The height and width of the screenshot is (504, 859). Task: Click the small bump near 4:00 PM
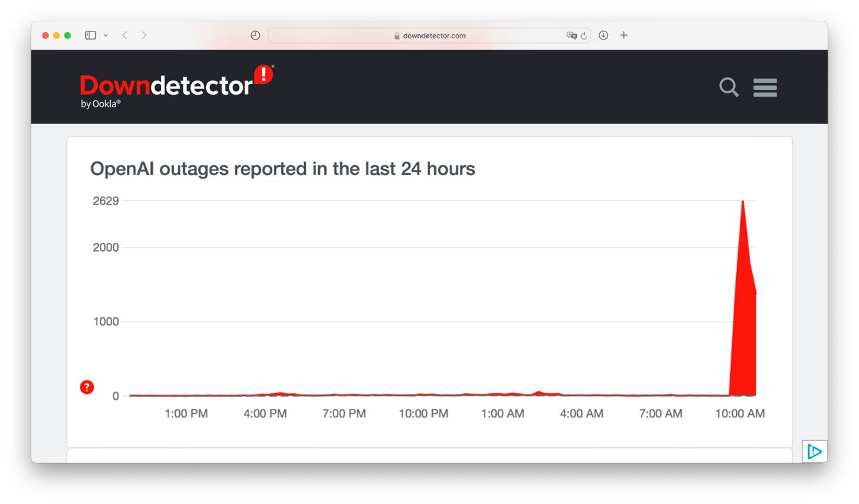click(x=282, y=393)
